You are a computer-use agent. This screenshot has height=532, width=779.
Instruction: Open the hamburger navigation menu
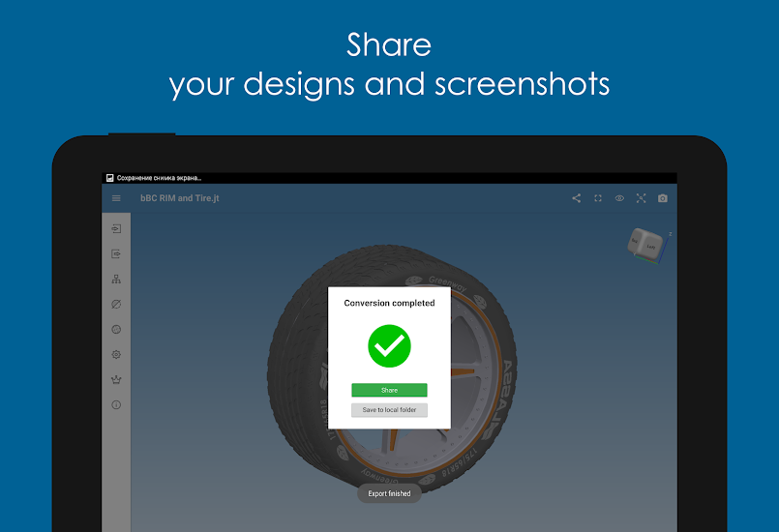pos(116,198)
